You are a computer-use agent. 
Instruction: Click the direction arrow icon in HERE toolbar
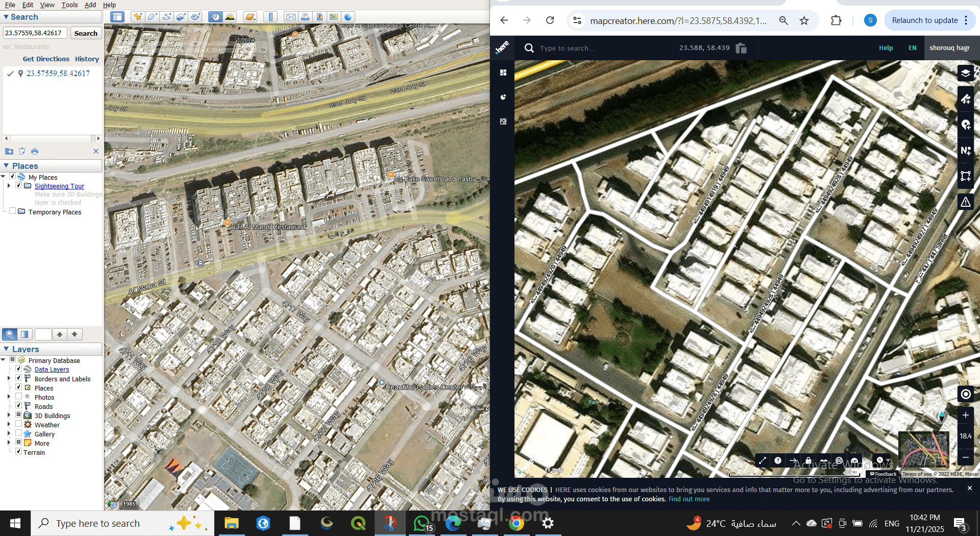[x=793, y=460]
